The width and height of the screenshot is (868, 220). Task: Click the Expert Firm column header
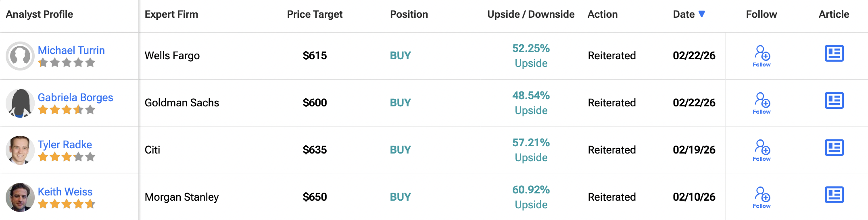[x=171, y=15]
